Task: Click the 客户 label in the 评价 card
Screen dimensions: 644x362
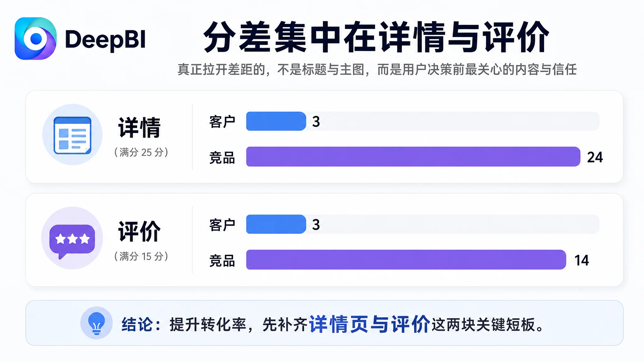Action: pos(222,225)
